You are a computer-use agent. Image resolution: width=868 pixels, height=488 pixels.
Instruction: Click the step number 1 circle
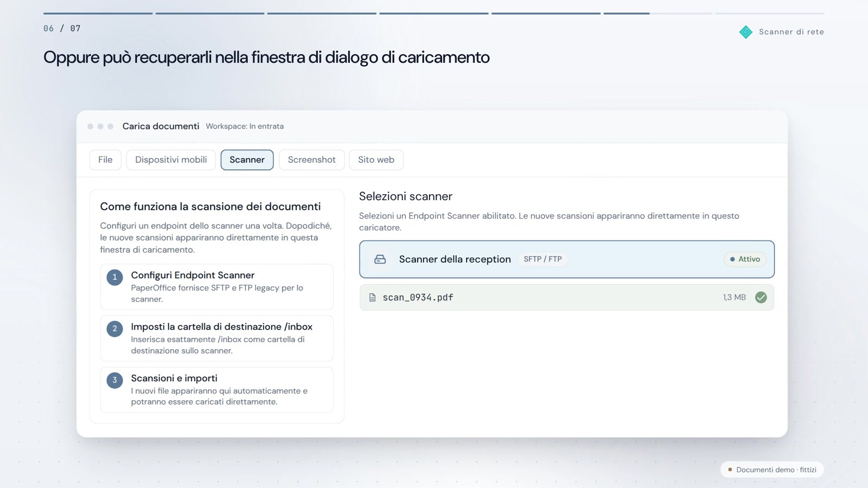click(x=114, y=277)
